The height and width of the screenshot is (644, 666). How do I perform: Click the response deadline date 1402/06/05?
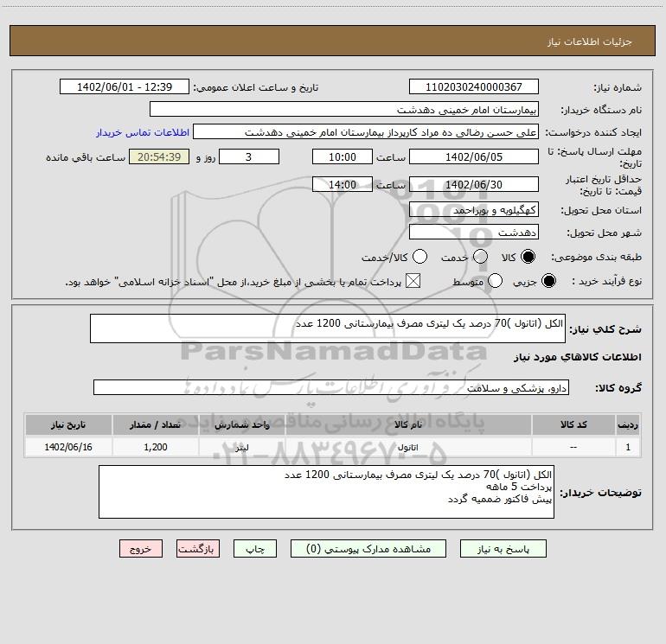(474, 156)
